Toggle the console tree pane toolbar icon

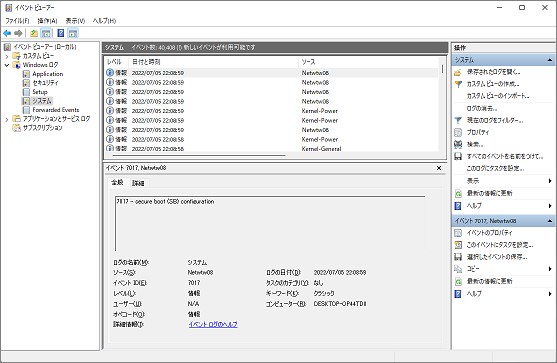46,33
